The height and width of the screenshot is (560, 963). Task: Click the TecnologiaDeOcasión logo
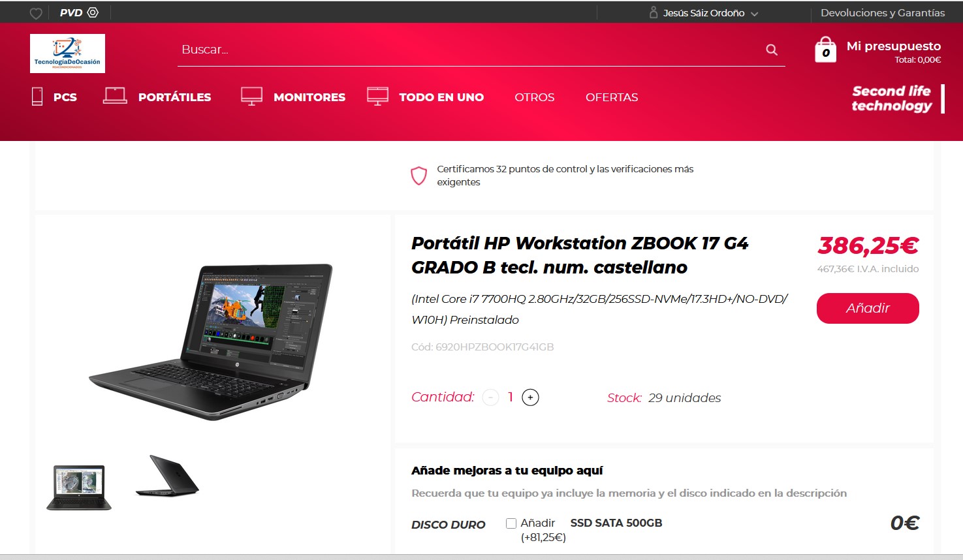(67, 54)
